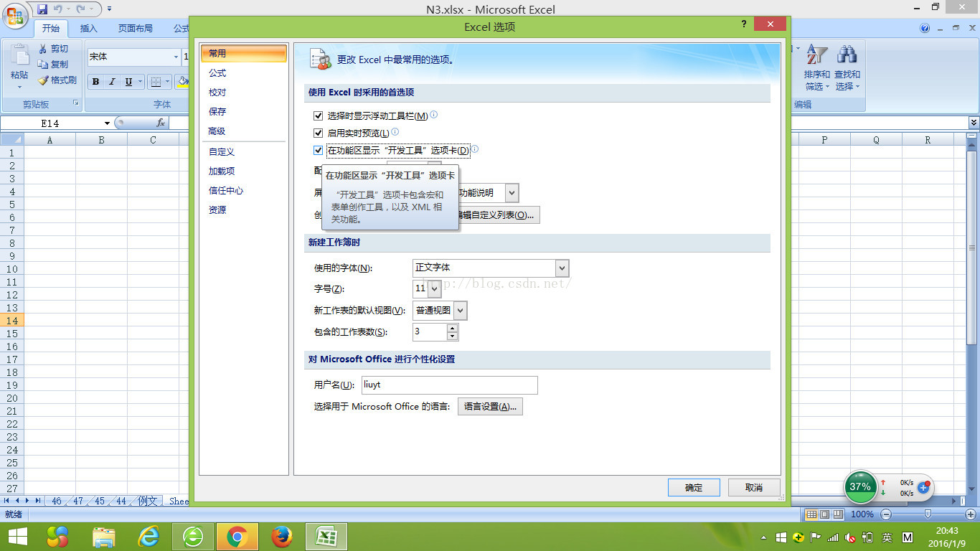Viewport: 980px width, 551px height.
Task: Uncheck 启用实时预览 checkbox
Action: coord(319,133)
